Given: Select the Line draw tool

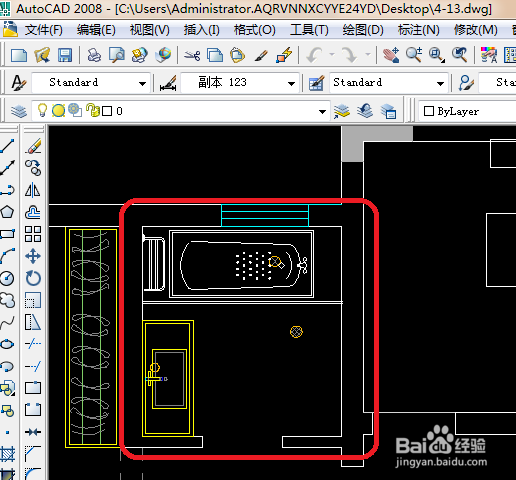Looking at the screenshot, I should (x=7, y=146).
